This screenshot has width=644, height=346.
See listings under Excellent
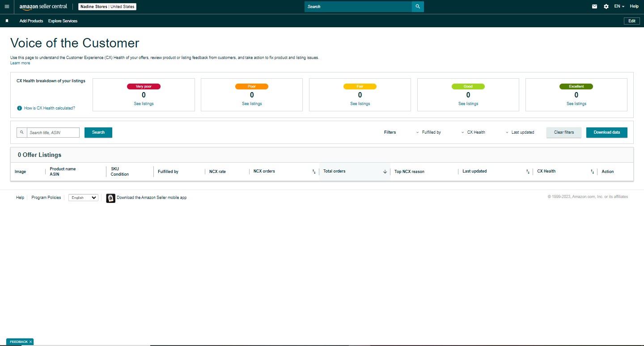click(576, 104)
